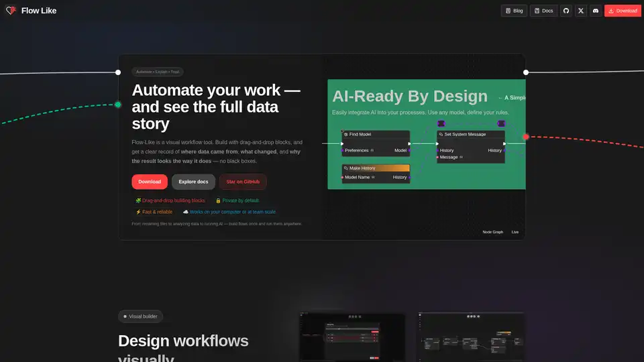Click the puzzle piece drag-and-drop icon
The height and width of the screenshot is (362, 644).
pos(138,200)
